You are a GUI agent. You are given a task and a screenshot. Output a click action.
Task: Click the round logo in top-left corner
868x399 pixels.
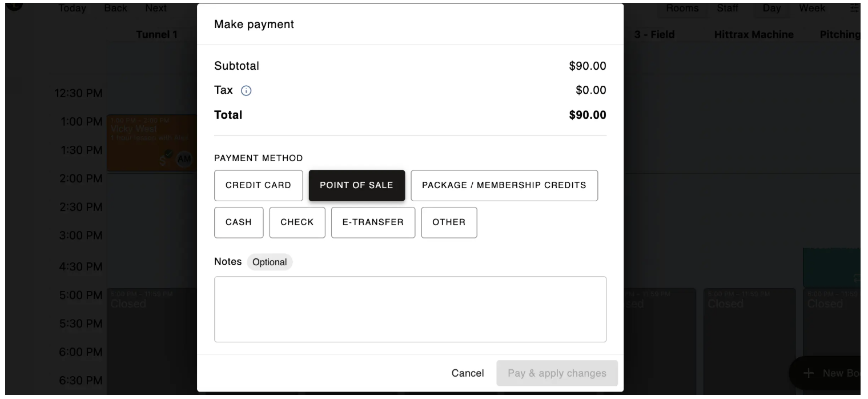tap(16, 3)
